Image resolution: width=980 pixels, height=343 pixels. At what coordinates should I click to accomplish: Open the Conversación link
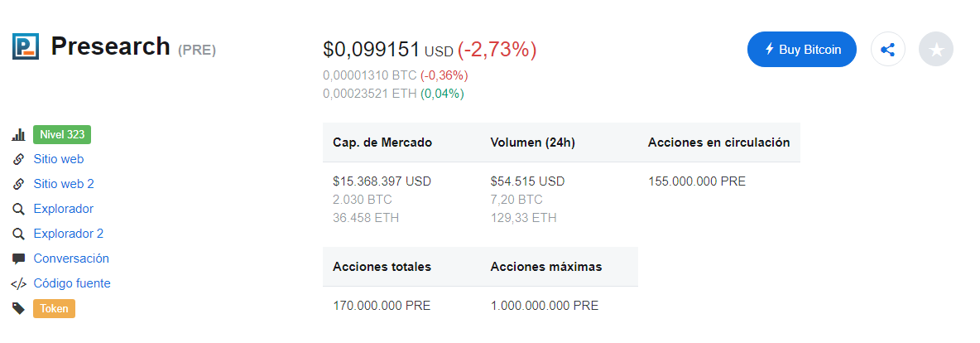tap(71, 258)
